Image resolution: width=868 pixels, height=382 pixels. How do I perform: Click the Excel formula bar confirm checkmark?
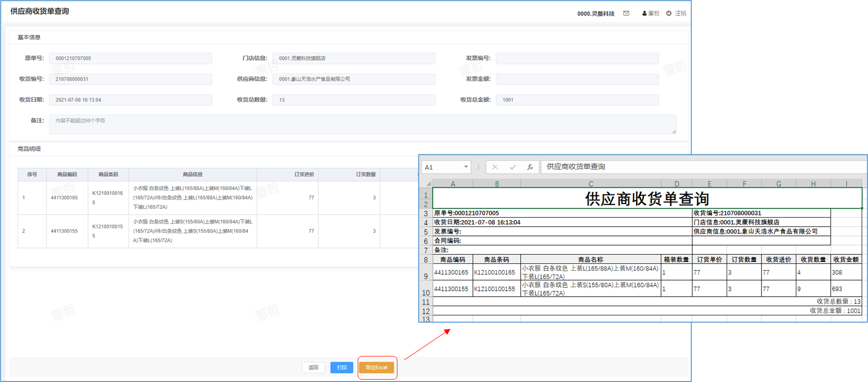pos(512,167)
